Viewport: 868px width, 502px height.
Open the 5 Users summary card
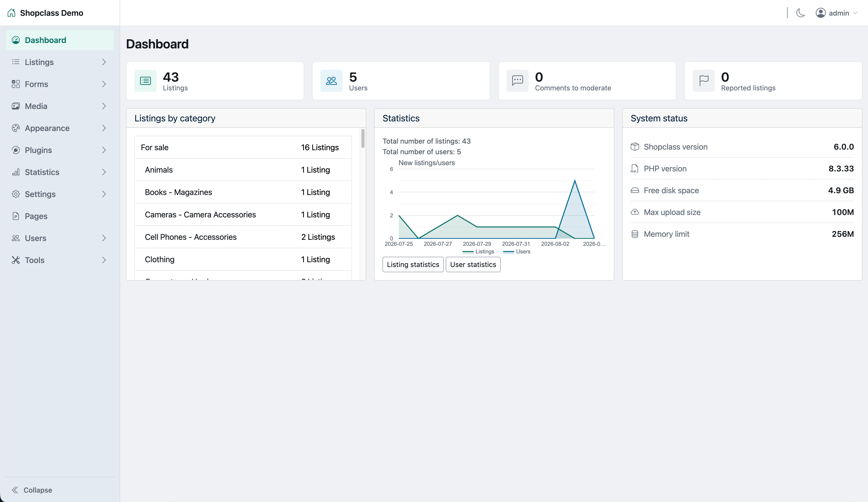click(401, 81)
